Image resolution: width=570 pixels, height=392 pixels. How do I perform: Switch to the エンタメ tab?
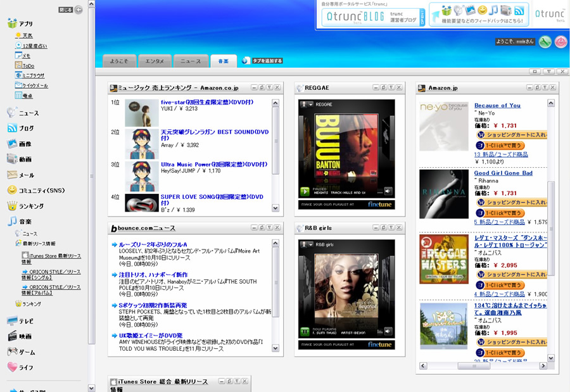[155, 61]
